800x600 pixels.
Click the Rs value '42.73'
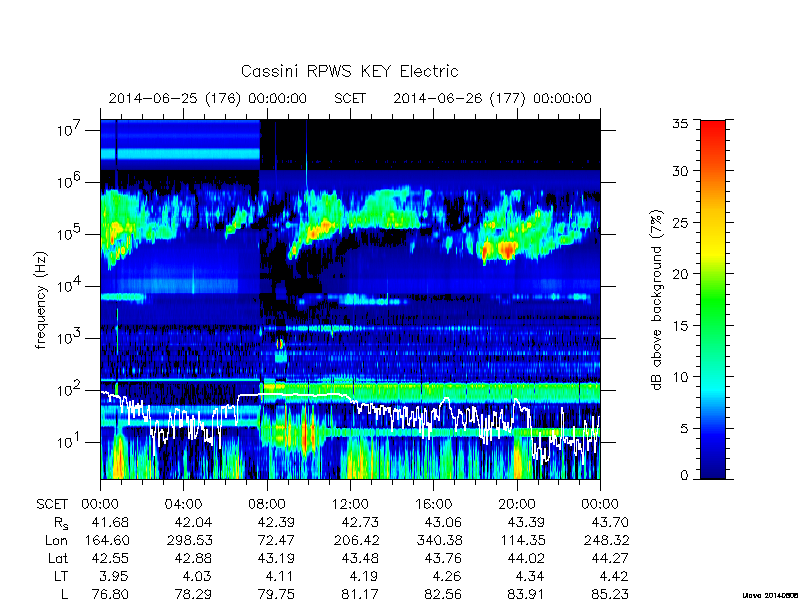tap(360, 522)
